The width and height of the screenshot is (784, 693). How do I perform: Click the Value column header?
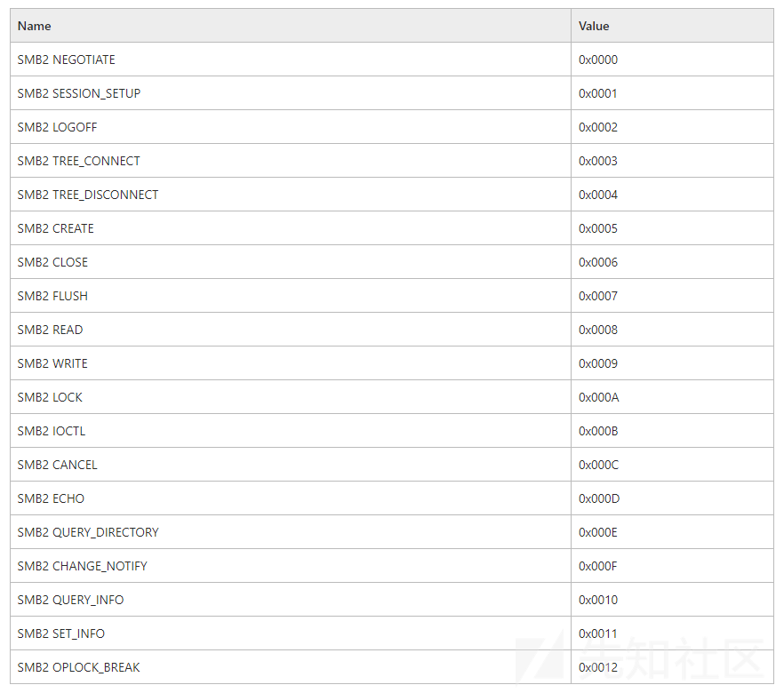pos(594,26)
